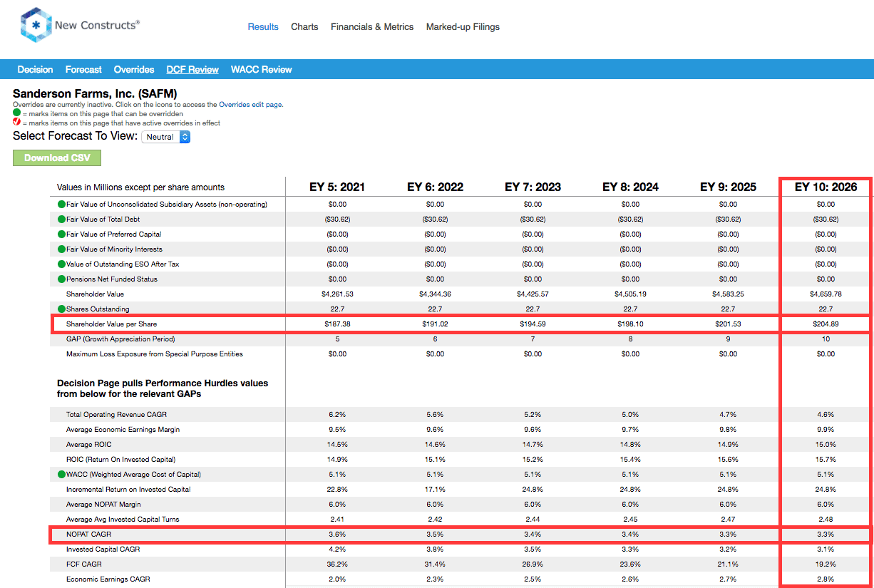This screenshot has height=588, width=874.
Task: Click the EY 9: 2025 column header
Action: pyautogui.click(x=728, y=187)
